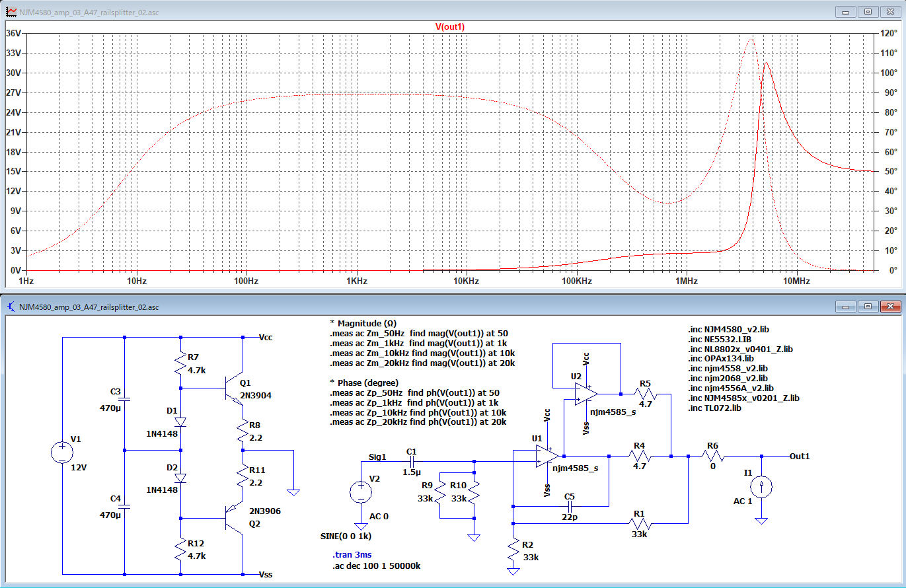Close the schematic editor window

pyautogui.click(x=889, y=307)
